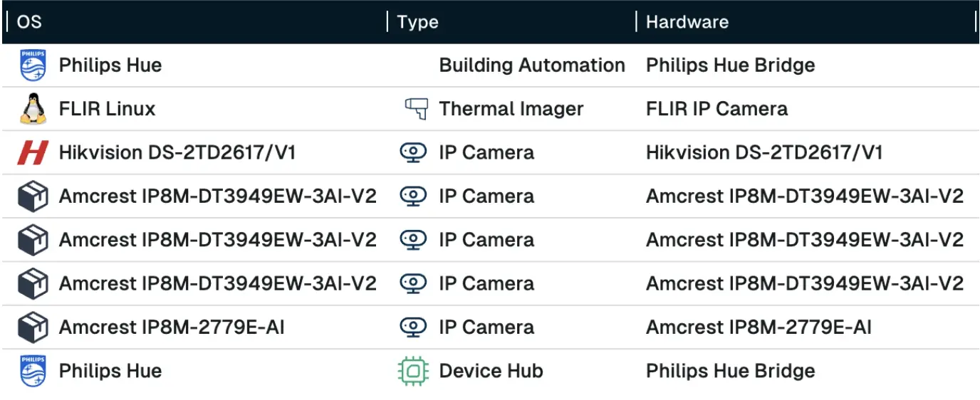Click the red Hikvision logo icon
Image resolution: width=980 pixels, height=400 pixels.
click(x=33, y=153)
